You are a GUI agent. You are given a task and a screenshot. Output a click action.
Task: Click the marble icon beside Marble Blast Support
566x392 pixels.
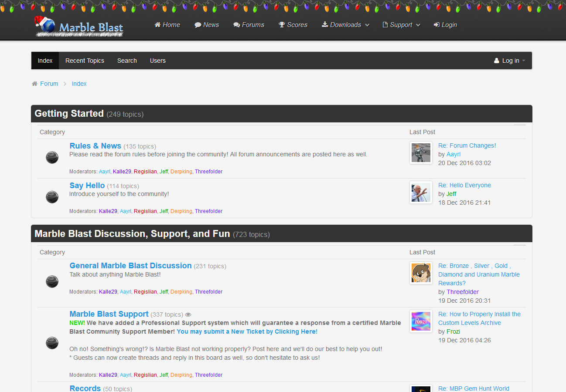[52, 343]
